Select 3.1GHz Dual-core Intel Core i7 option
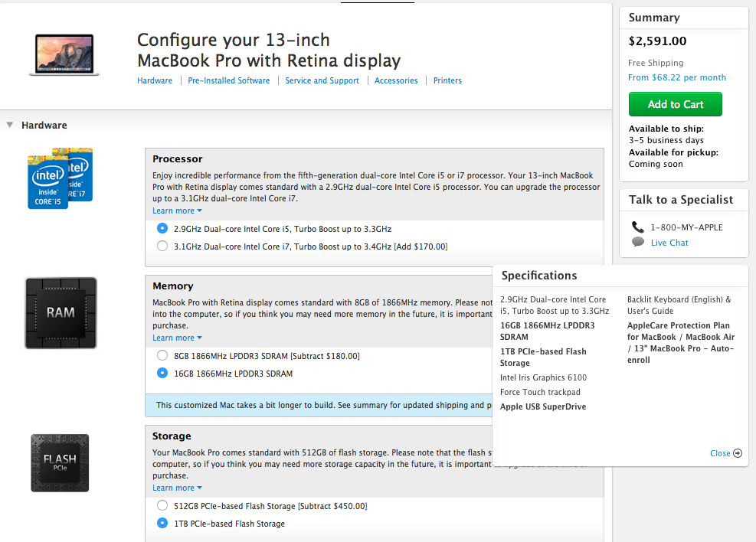This screenshot has width=756, height=542. (162, 247)
